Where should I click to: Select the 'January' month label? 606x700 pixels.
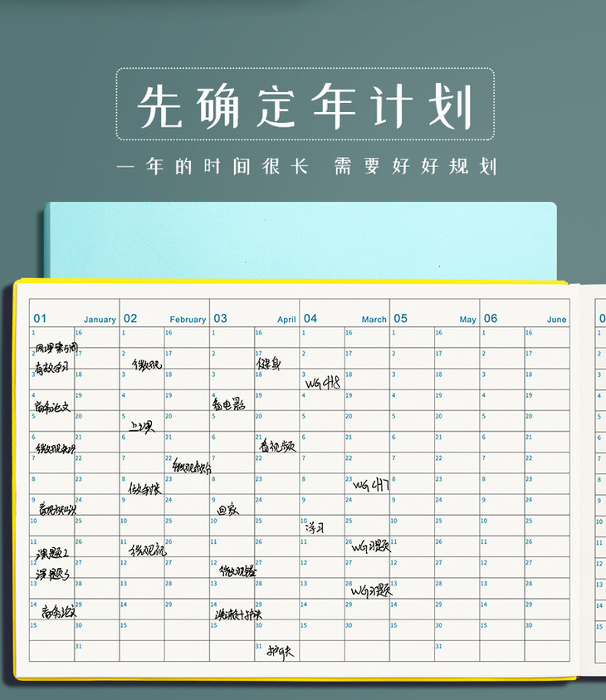[100, 319]
